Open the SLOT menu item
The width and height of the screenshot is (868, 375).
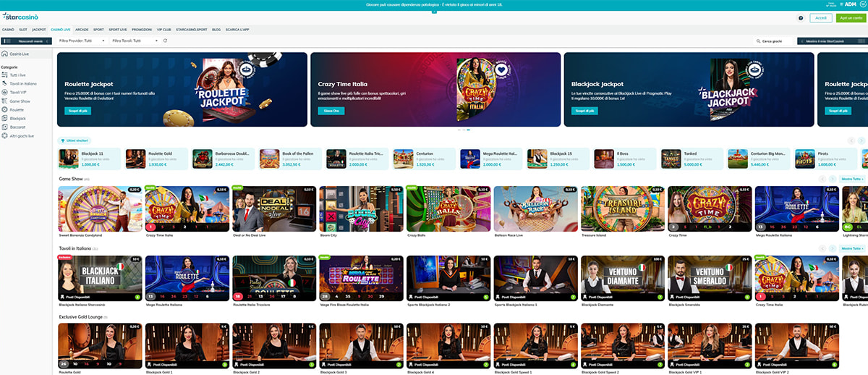click(24, 30)
